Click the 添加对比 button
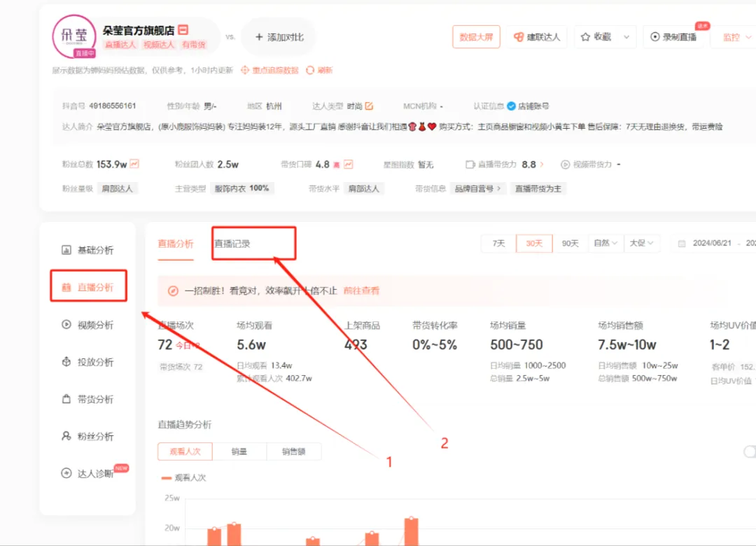756x546 pixels. [x=279, y=37]
